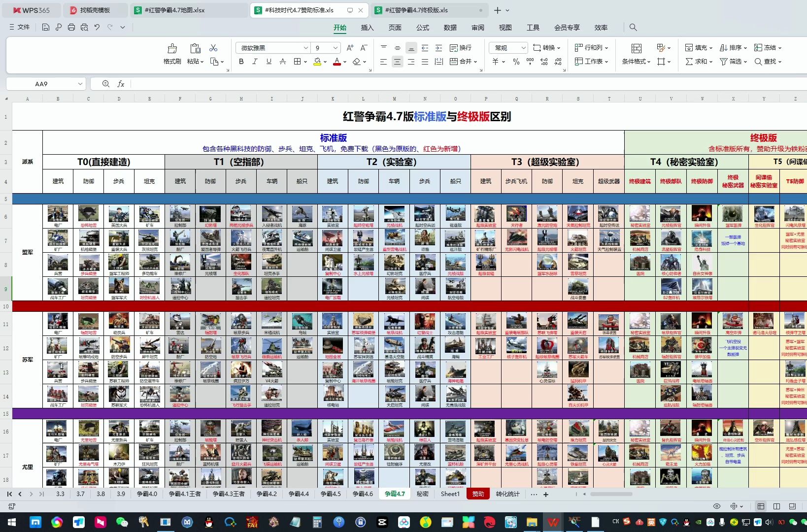The height and width of the screenshot is (532, 807).
Task: Click the Filter (筛选) funnel icon
Action: (724, 62)
